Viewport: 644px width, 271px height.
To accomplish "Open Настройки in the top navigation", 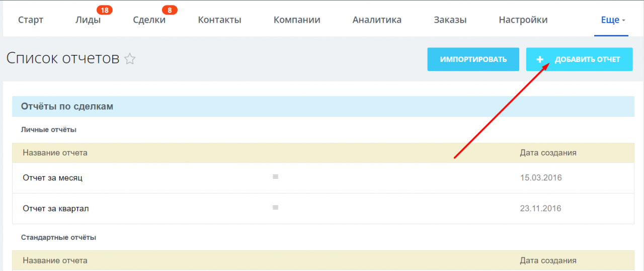I will click(523, 20).
